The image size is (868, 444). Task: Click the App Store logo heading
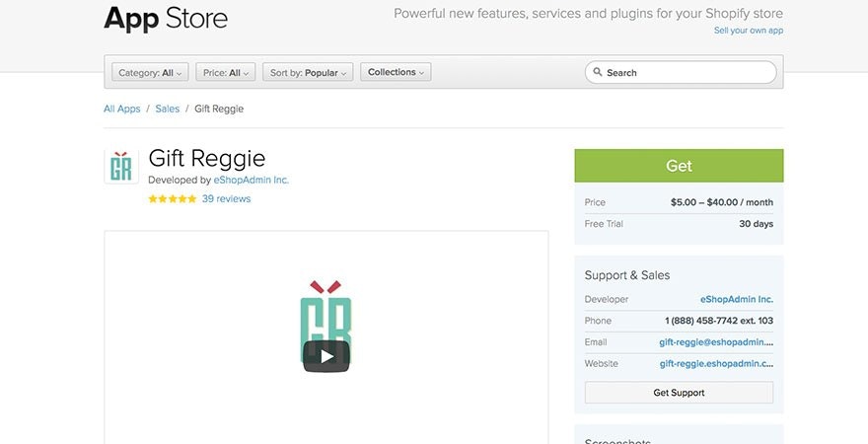(166, 18)
